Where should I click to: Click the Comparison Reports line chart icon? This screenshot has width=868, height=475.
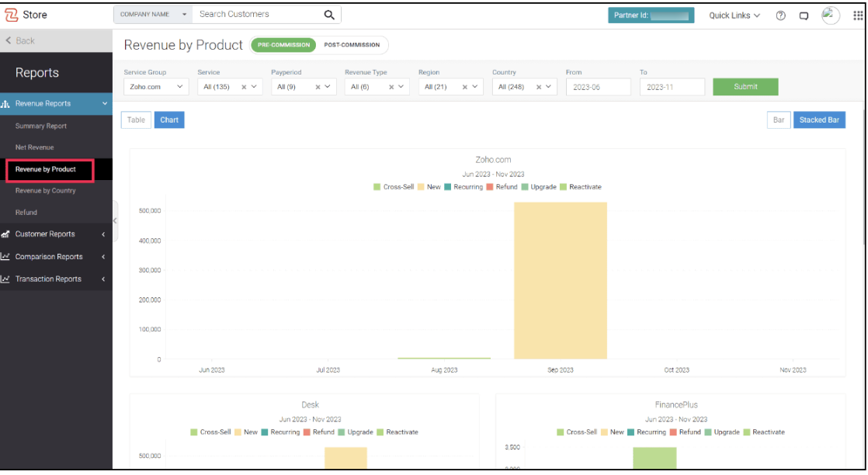5,256
